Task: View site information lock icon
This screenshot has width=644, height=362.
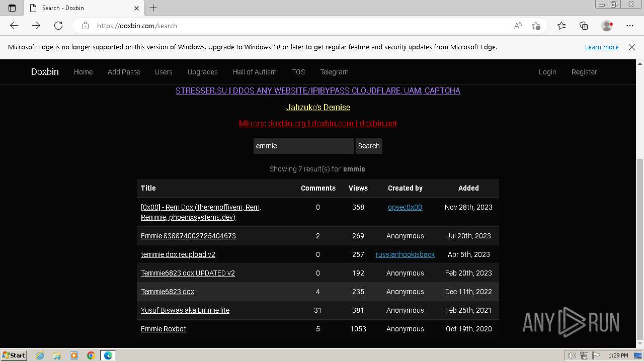Action: click(86, 26)
